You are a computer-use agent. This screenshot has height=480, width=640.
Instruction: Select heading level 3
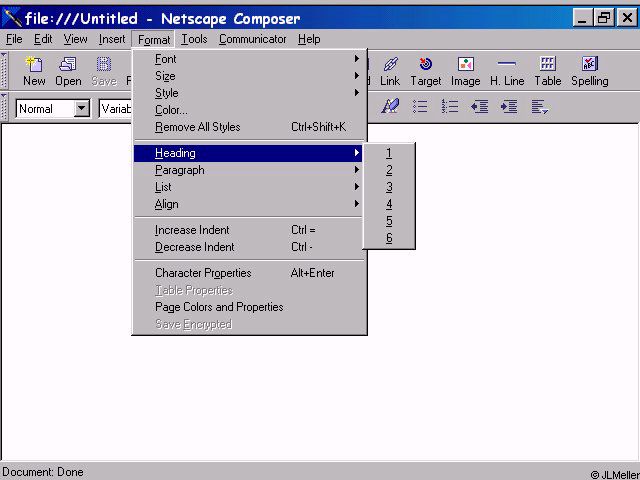coord(389,187)
